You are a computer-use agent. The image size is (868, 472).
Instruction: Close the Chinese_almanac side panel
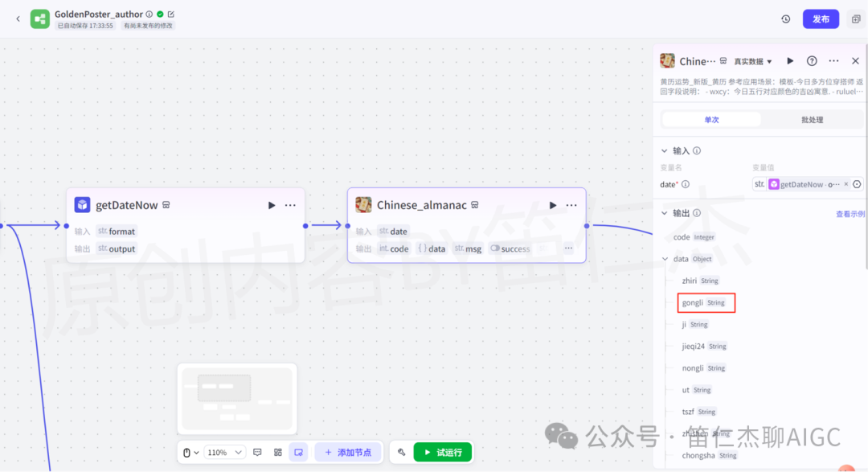(855, 61)
